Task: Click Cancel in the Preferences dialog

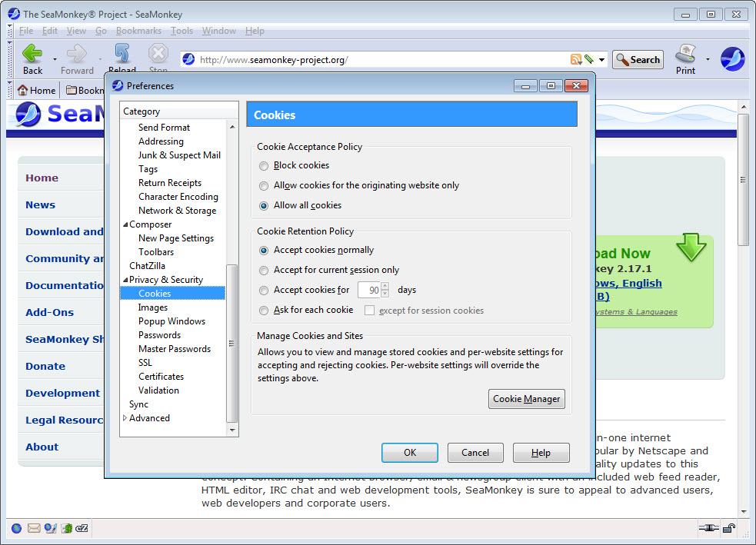Action: [475, 453]
